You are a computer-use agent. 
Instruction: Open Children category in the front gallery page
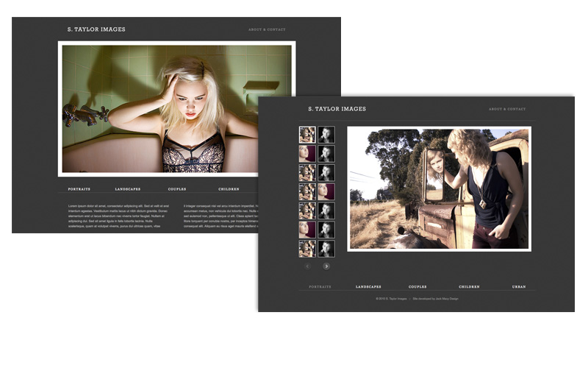469,286
